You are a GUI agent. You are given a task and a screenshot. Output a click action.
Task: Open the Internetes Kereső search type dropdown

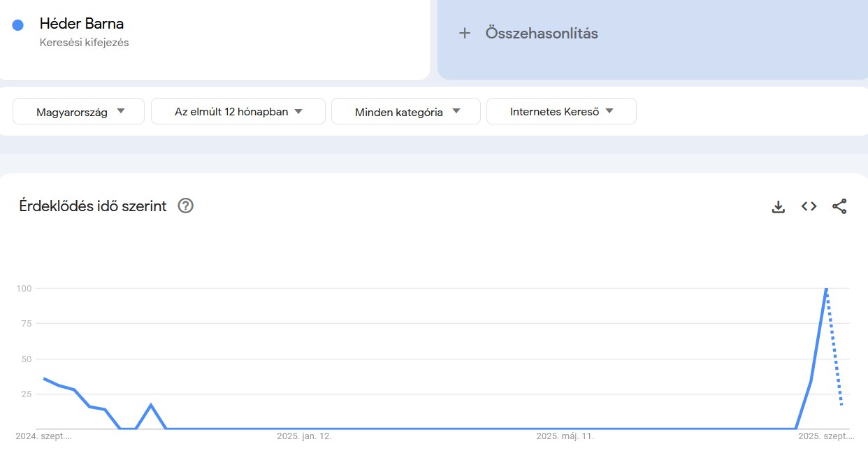[x=562, y=110]
